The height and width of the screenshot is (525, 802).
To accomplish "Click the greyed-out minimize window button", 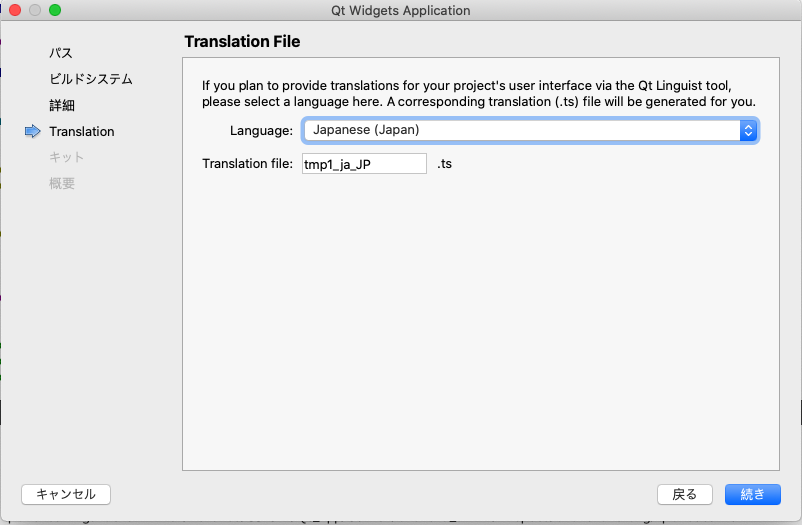I will [35, 10].
